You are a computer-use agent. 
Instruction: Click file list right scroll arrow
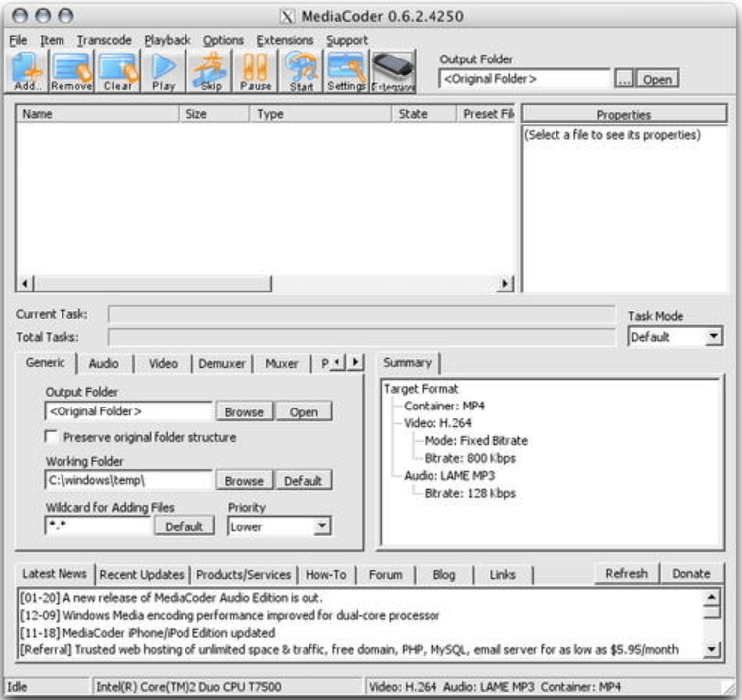pos(505,284)
